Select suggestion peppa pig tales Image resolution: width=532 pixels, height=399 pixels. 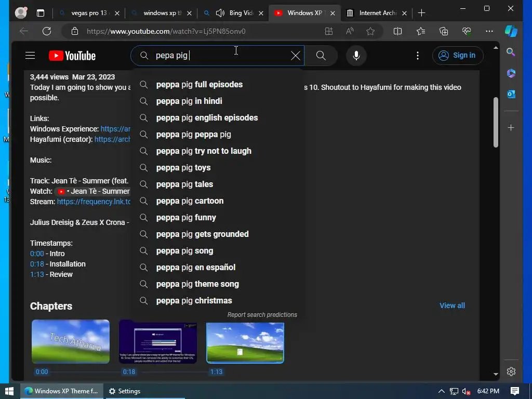(x=218, y=184)
